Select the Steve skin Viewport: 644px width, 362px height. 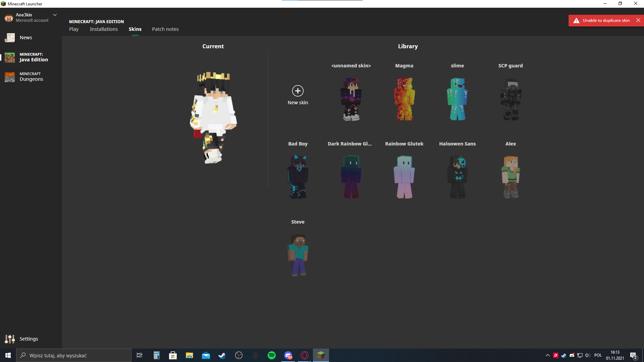298,255
